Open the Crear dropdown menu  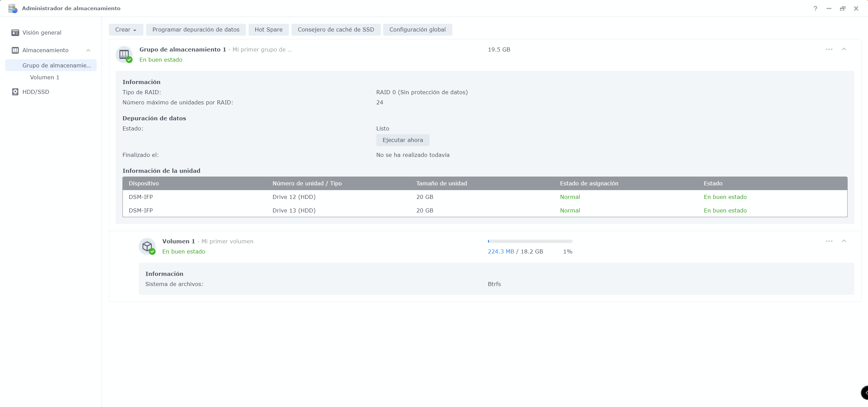point(126,30)
